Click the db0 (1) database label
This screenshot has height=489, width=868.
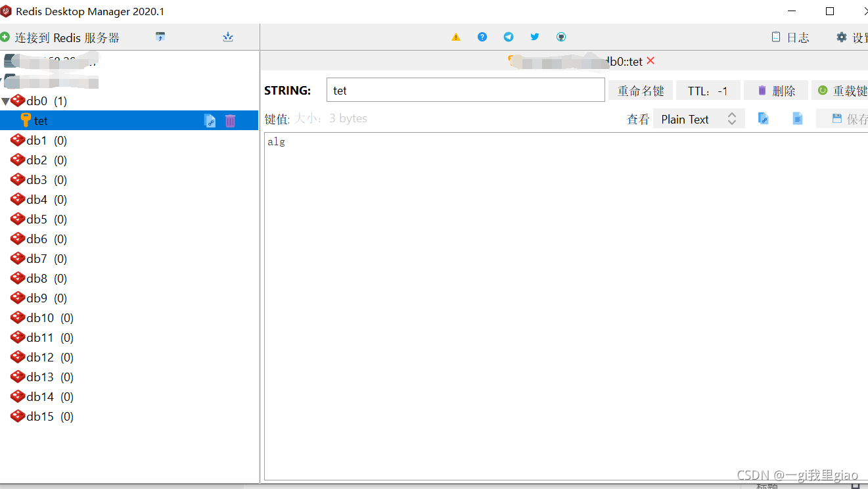[x=47, y=101]
